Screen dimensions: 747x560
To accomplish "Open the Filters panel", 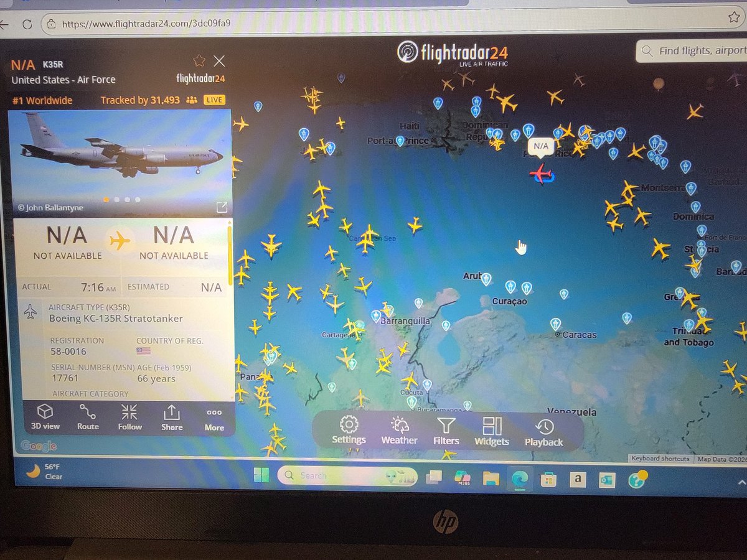I will click(446, 431).
